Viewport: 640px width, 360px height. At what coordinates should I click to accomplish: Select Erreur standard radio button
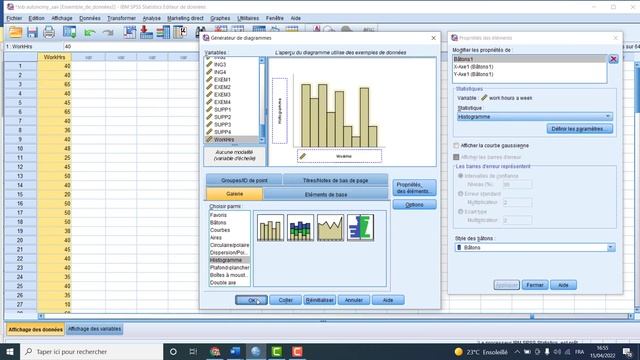click(x=460, y=193)
